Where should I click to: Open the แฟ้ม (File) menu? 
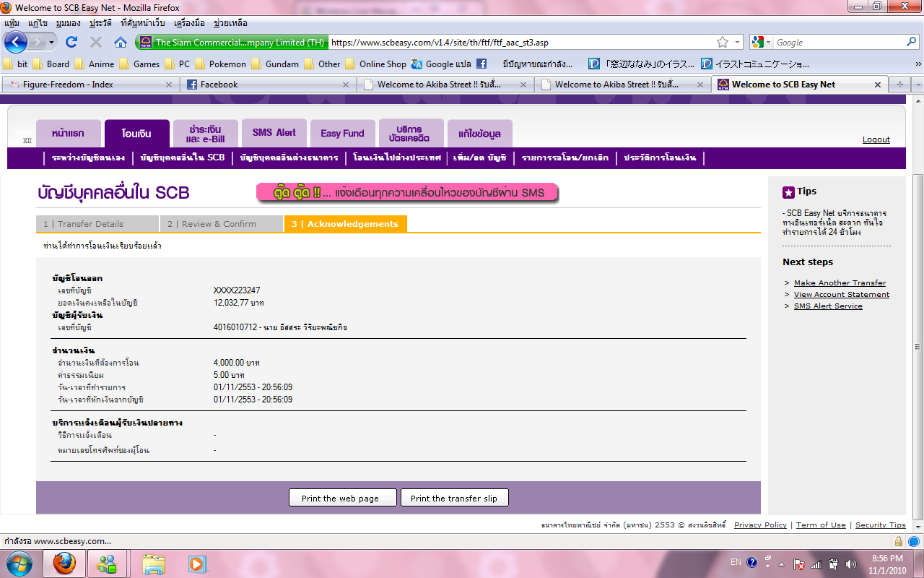click(12, 22)
